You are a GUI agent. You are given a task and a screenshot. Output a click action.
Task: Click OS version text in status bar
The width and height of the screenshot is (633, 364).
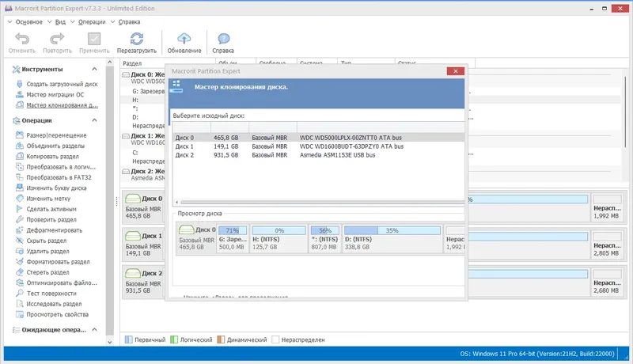(537, 354)
